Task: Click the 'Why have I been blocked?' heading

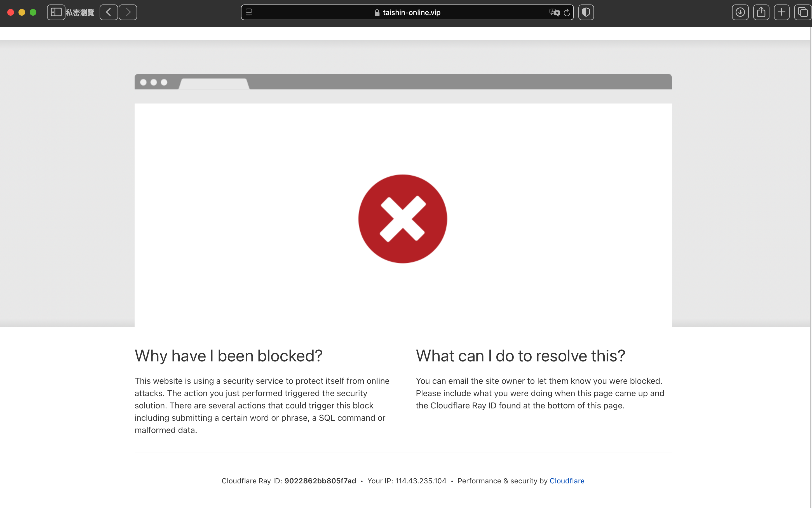Action: (228, 356)
